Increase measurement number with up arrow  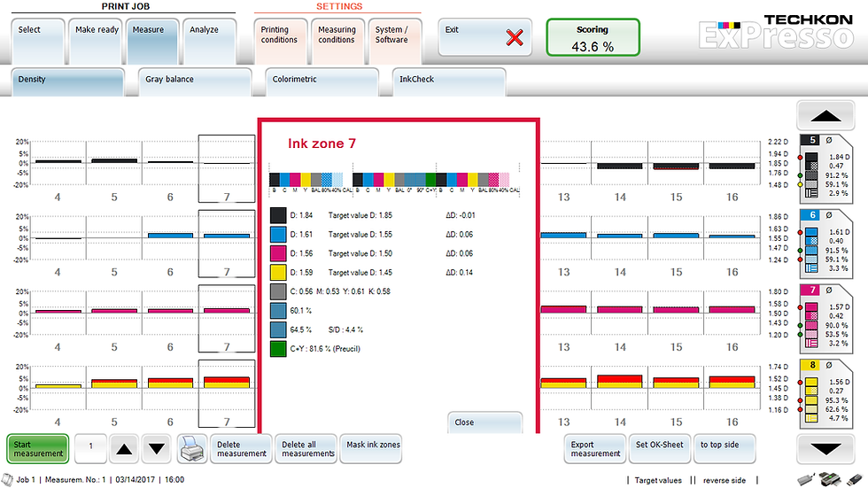click(x=124, y=449)
